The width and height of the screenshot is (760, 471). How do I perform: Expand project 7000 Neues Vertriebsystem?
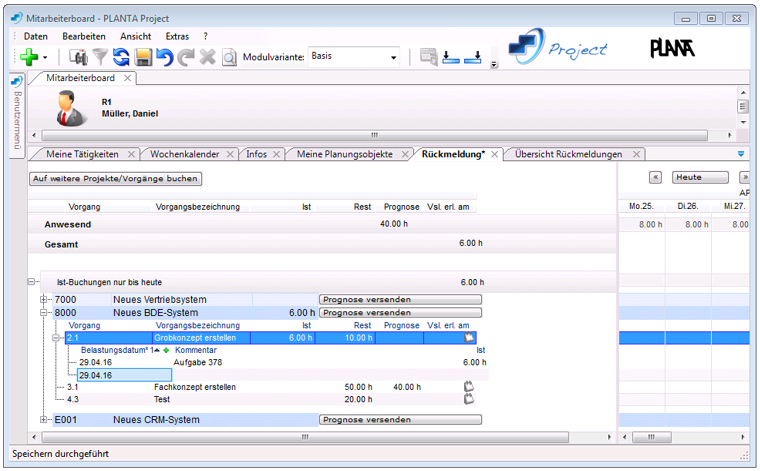click(44, 299)
